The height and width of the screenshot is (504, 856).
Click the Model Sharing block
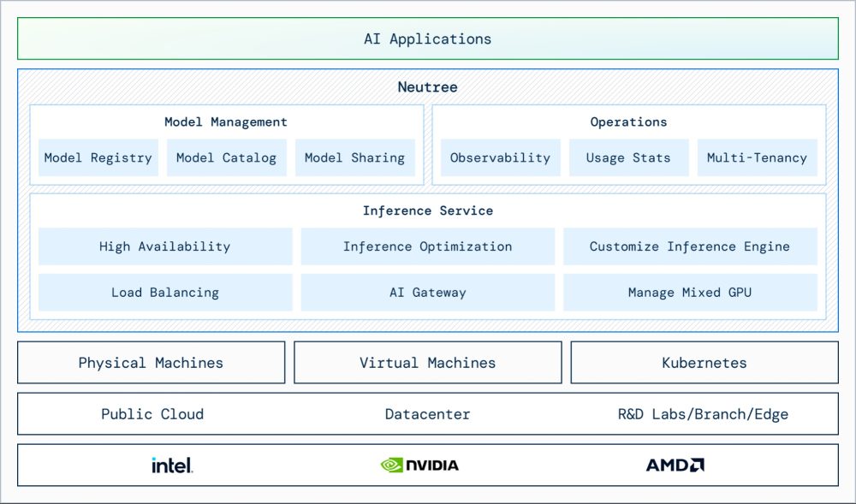coord(355,158)
